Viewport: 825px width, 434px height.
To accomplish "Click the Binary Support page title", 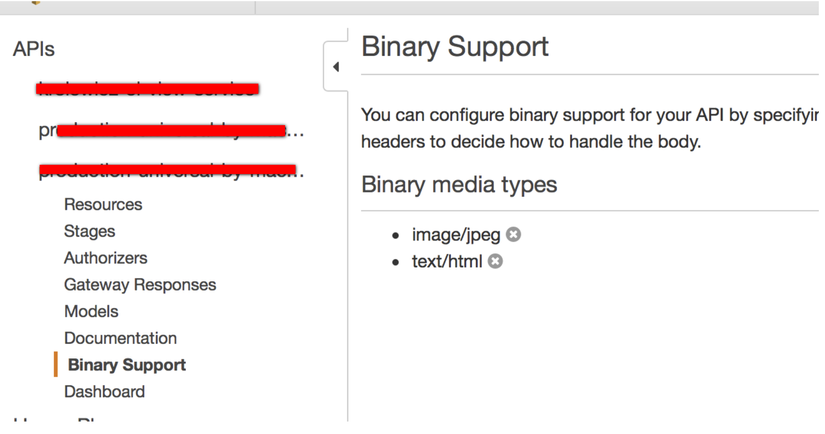I will (x=455, y=47).
